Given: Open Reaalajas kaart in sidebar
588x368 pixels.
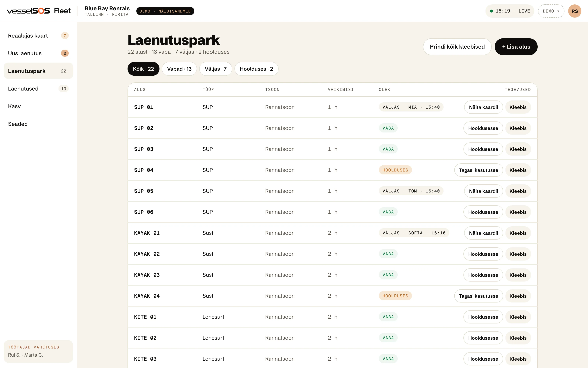Looking at the screenshot, I should point(38,36).
